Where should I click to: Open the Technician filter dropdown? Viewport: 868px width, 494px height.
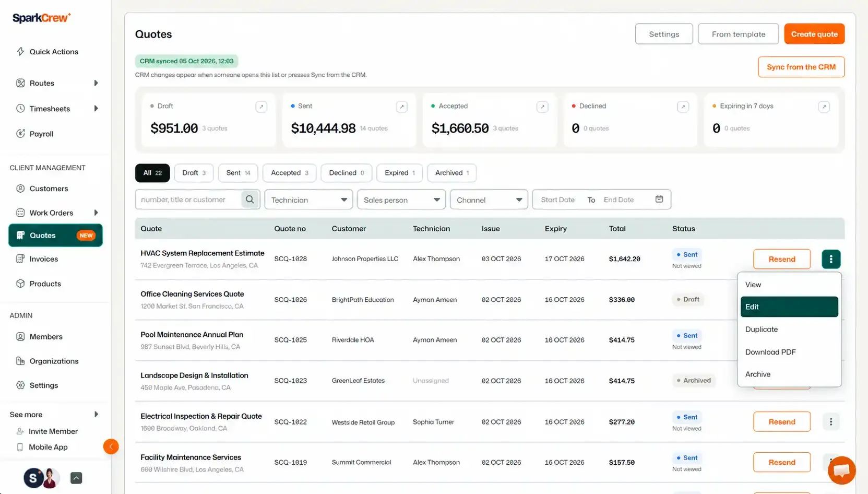click(308, 199)
